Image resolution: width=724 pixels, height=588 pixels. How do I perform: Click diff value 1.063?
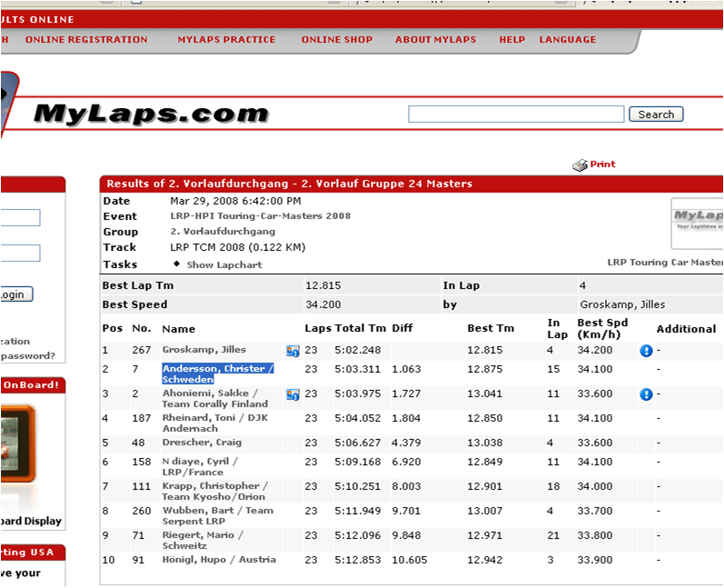(x=406, y=369)
